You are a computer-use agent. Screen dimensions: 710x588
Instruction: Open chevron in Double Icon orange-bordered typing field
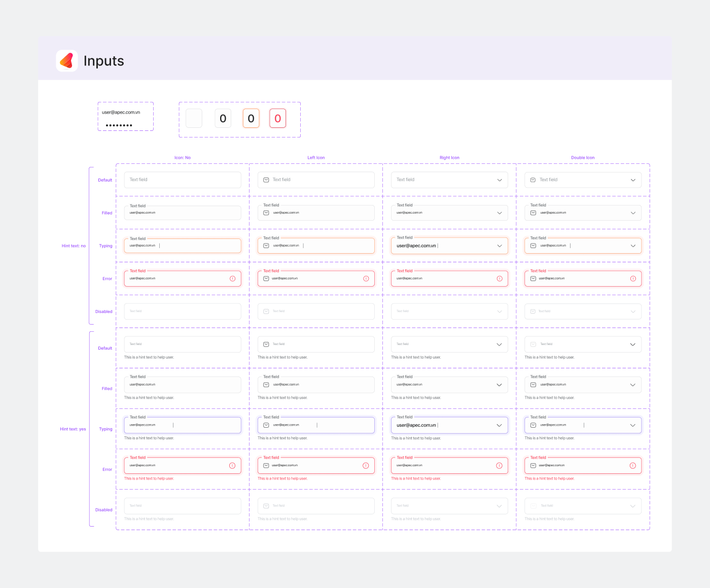[633, 246]
